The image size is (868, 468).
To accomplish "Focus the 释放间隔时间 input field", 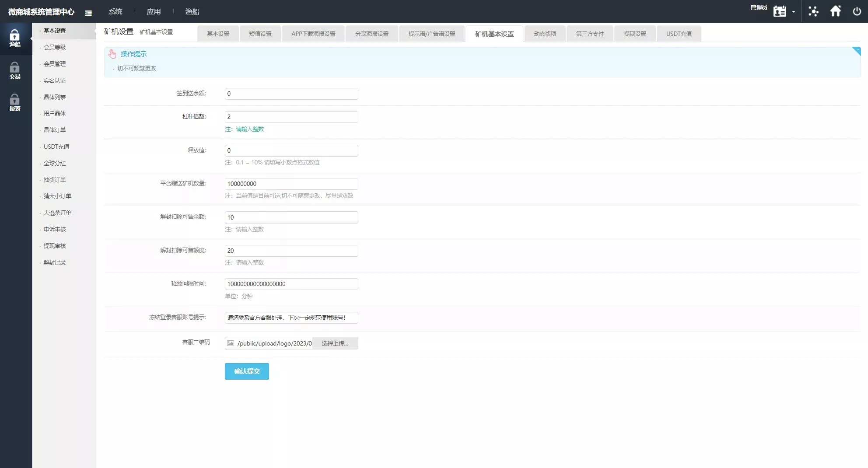I will click(x=291, y=284).
